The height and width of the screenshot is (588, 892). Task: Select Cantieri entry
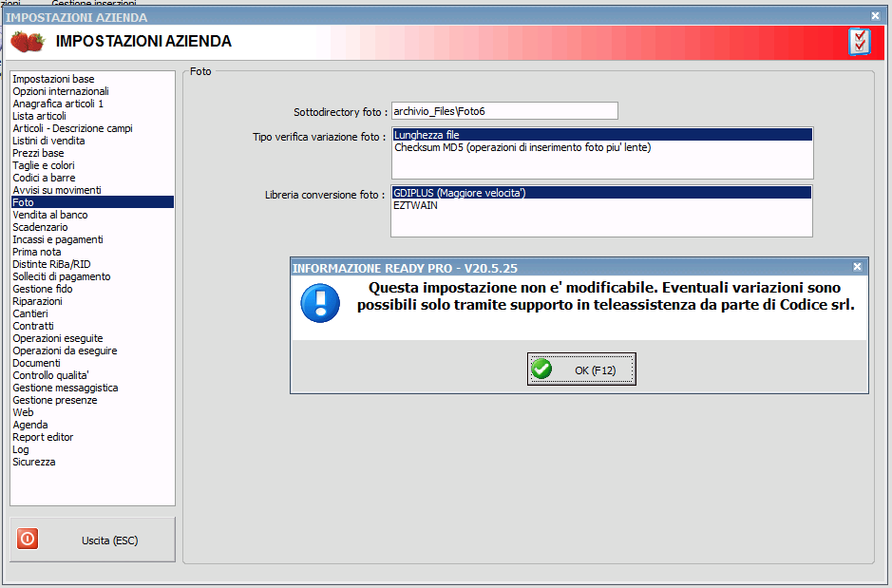click(93, 313)
